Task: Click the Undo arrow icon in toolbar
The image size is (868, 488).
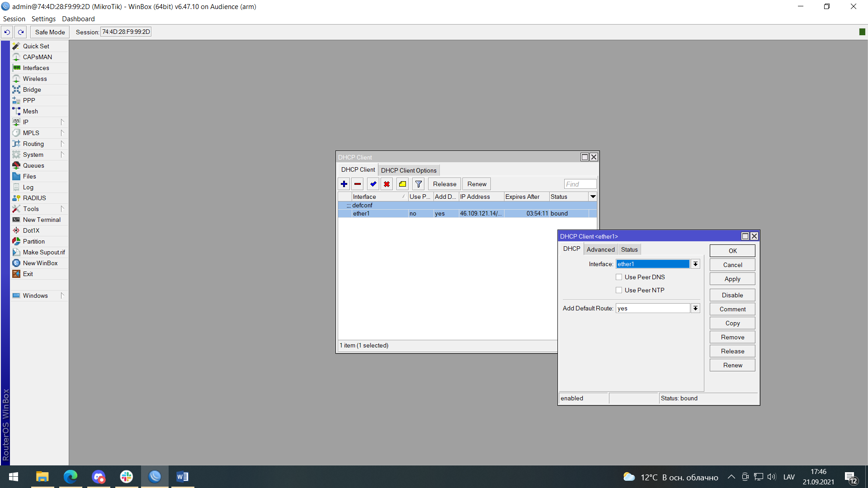Action: (7, 32)
